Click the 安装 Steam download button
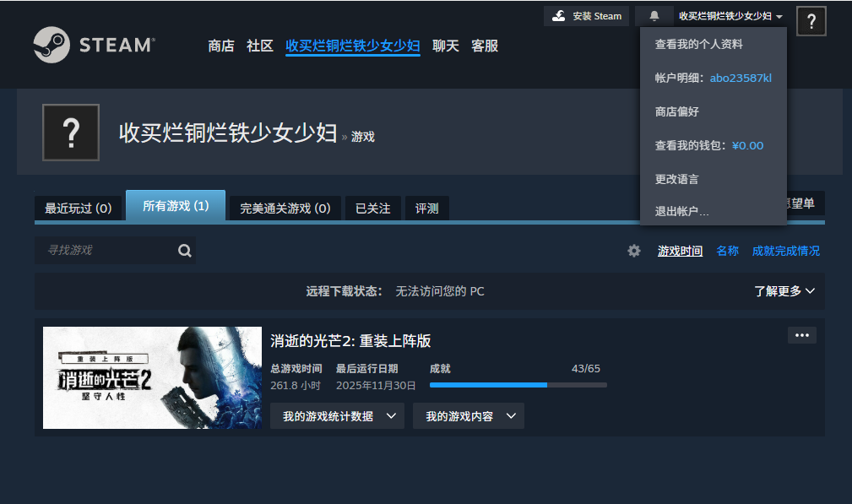The width and height of the screenshot is (852, 504). click(x=586, y=15)
